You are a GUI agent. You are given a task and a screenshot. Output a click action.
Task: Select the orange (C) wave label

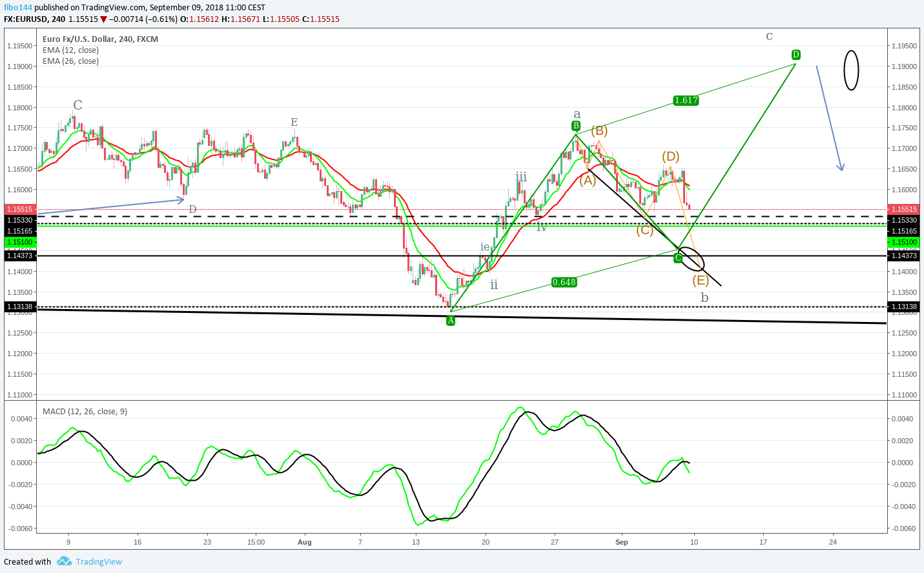[644, 230]
